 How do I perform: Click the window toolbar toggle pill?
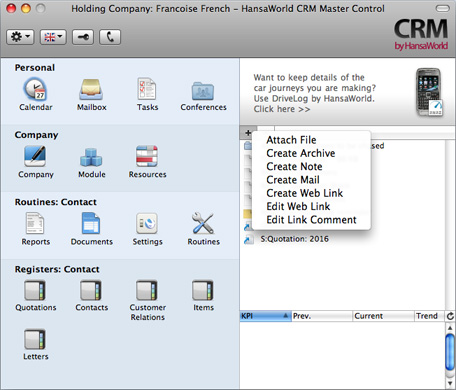pos(442,8)
